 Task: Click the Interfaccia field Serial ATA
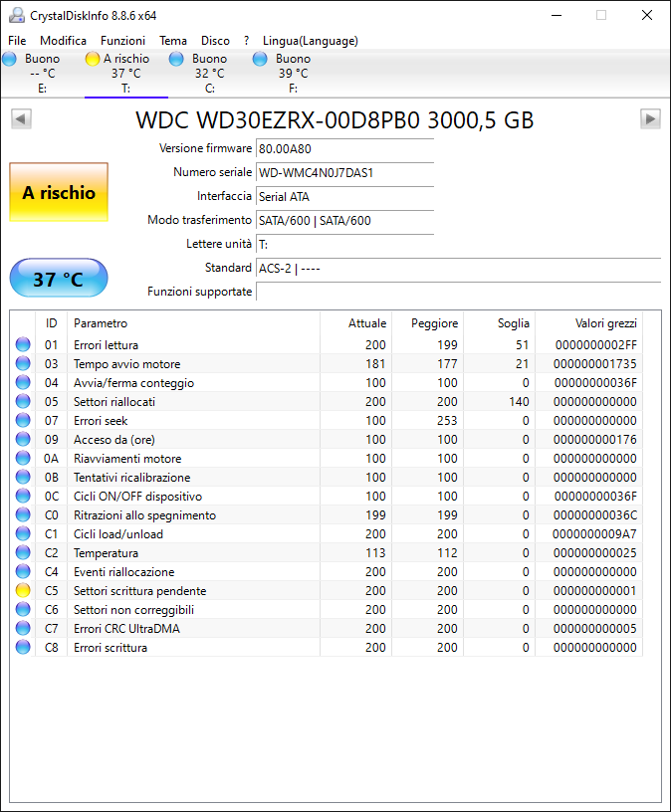pyautogui.click(x=344, y=197)
